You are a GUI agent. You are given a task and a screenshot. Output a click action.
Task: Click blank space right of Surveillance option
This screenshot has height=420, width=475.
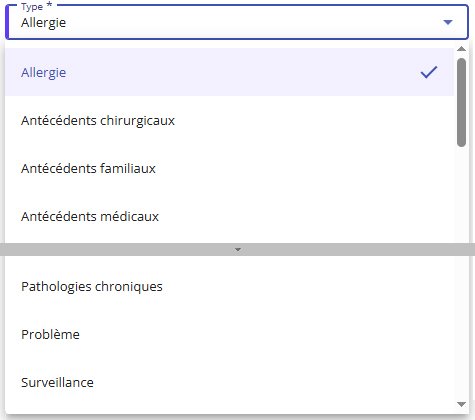[x=273, y=382]
